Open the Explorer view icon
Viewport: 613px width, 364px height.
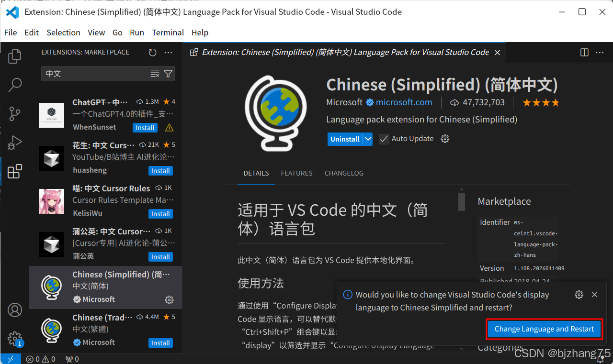coord(14,56)
